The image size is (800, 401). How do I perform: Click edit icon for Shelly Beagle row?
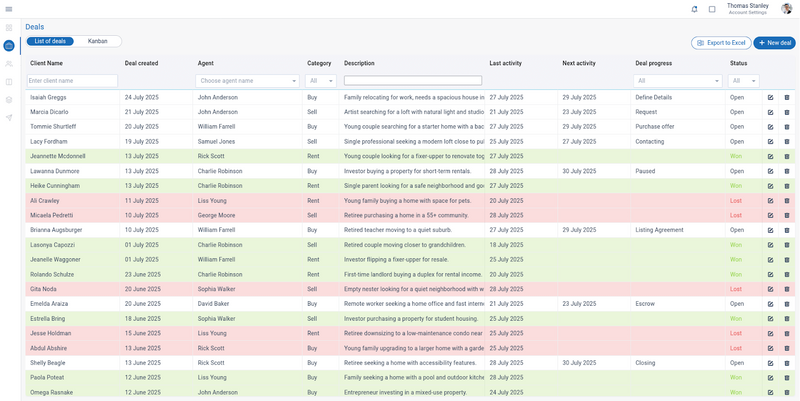pyautogui.click(x=770, y=363)
